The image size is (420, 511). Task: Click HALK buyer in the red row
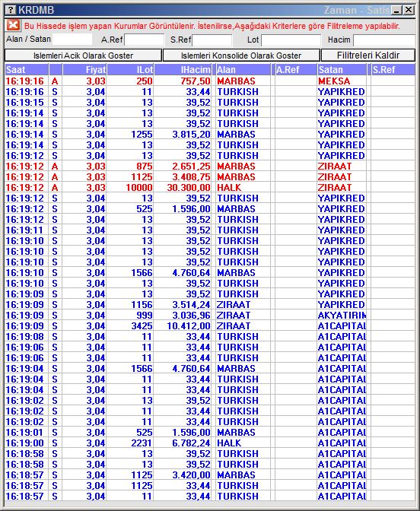point(243,187)
